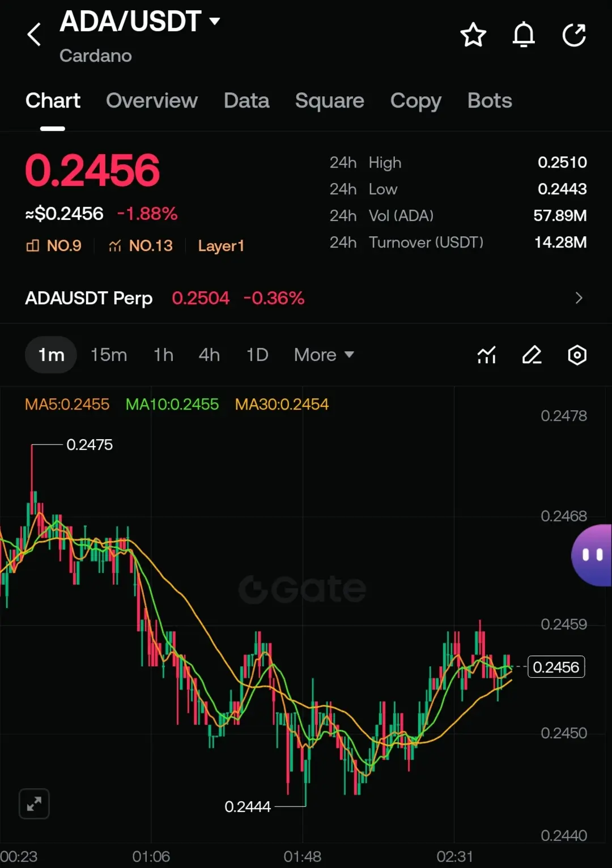The width and height of the screenshot is (612, 868).
Task: Tap the 0.2475 high marker label
Action: [x=90, y=445]
